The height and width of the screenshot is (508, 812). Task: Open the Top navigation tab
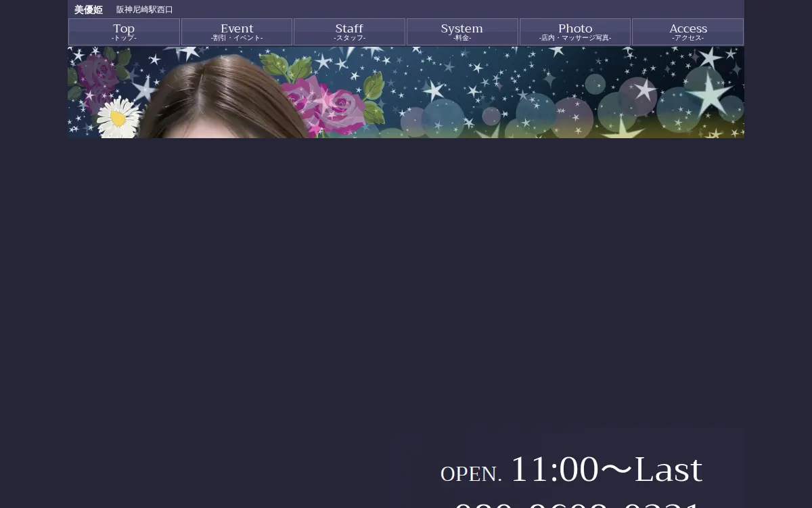point(124,31)
